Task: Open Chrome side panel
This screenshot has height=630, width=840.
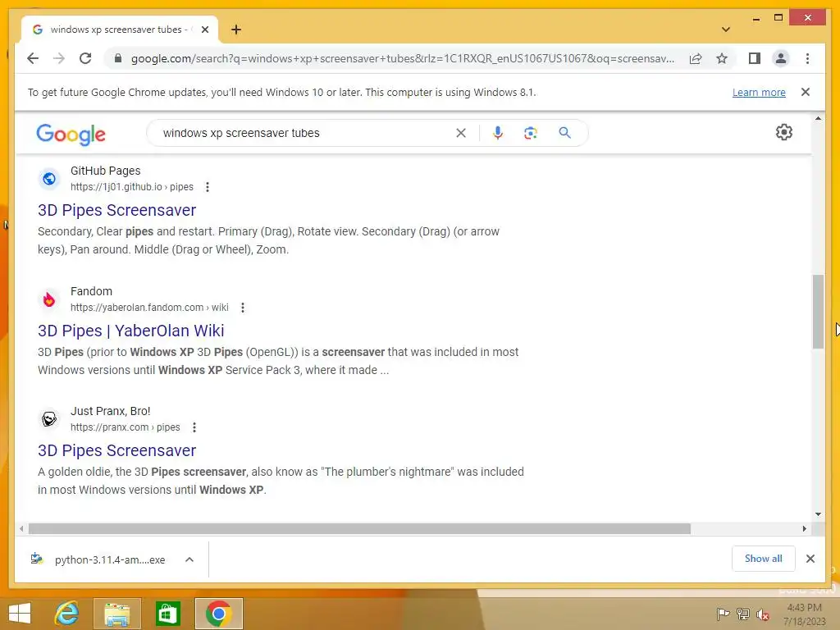Action: pyautogui.click(x=755, y=58)
